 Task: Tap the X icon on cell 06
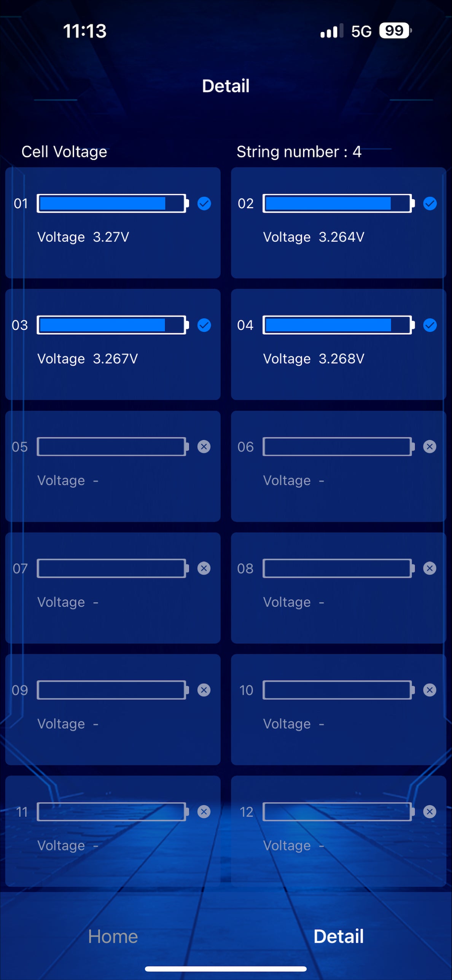coord(430,446)
